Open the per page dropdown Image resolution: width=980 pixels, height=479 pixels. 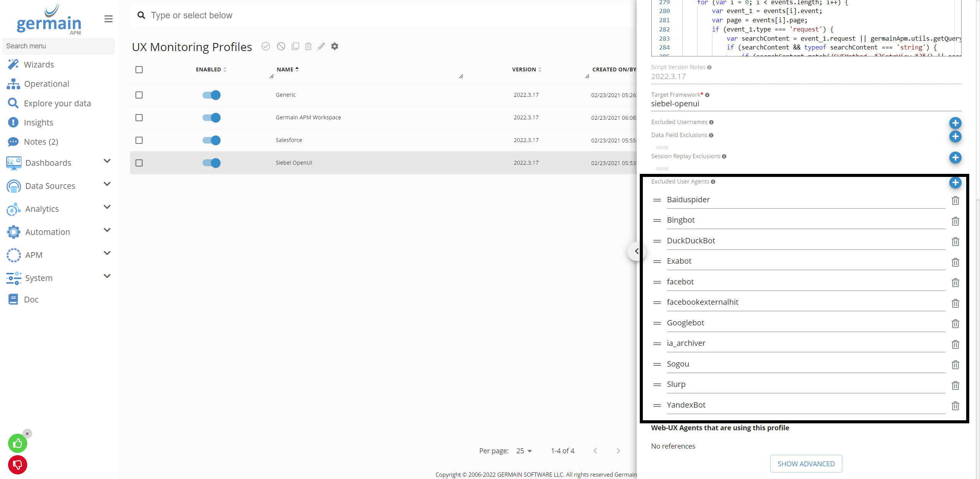point(524,451)
